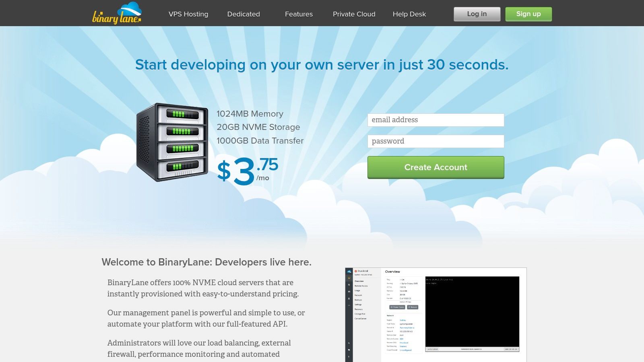Select the monitor icon in the panel sidebar
The image size is (644, 362).
point(349,278)
